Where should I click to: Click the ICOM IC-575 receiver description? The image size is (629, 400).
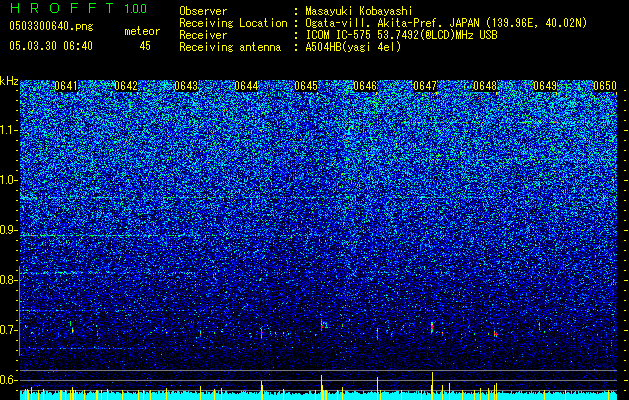click(x=401, y=35)
